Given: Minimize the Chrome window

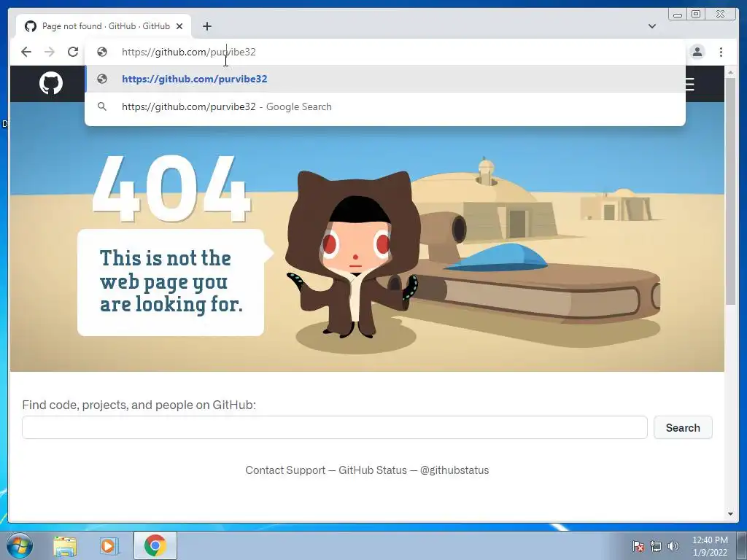Looking at the screenshot, I should (x=678, y=15).
